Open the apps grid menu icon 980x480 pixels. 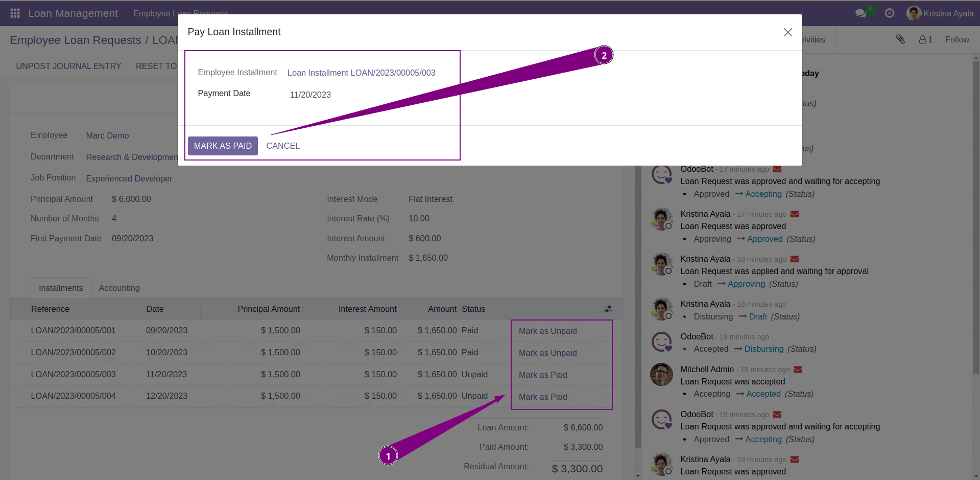click(15, 13)
